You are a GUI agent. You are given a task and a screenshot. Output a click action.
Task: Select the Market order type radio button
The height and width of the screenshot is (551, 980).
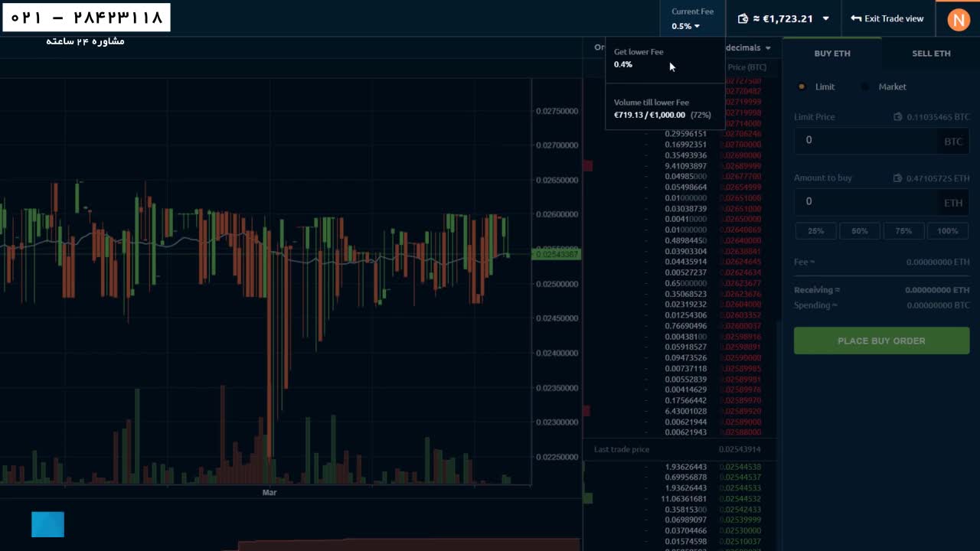(865, 86)
